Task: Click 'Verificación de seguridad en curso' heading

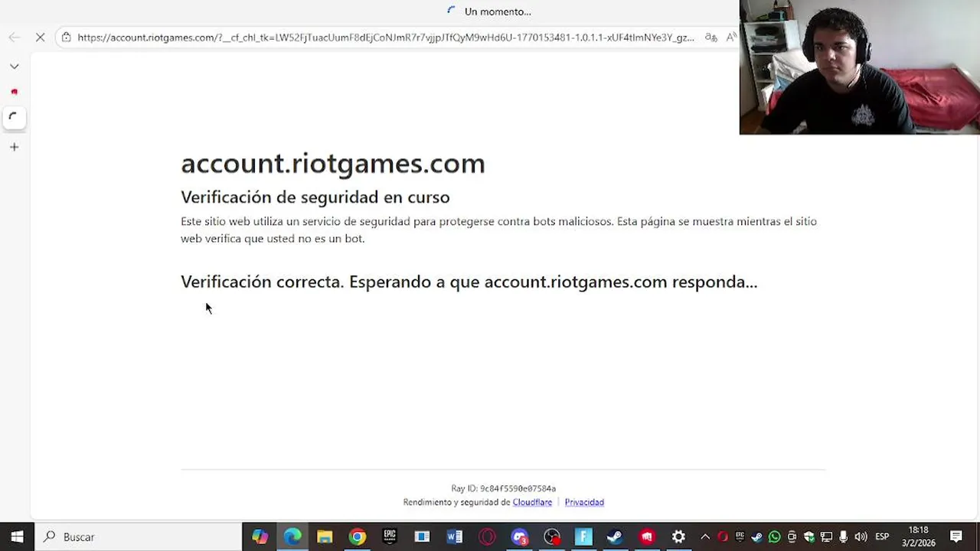Action: tap(315, 197)
